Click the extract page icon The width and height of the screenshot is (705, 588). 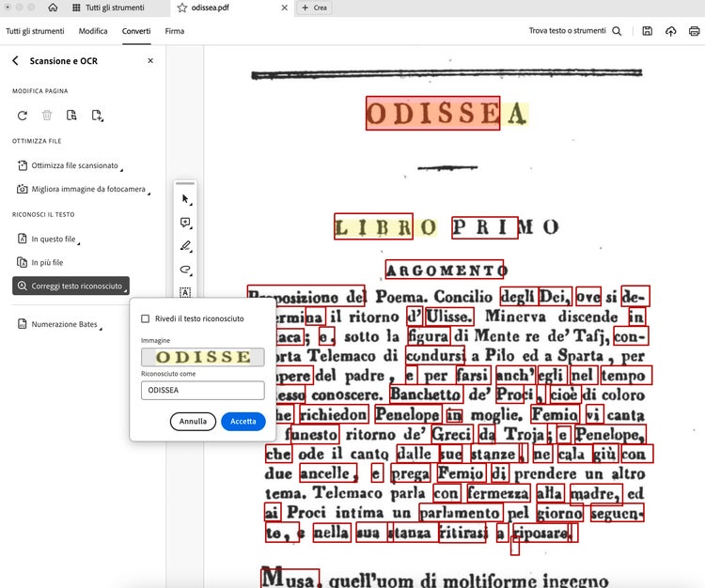pyautogui.click(x=71, y=116)
